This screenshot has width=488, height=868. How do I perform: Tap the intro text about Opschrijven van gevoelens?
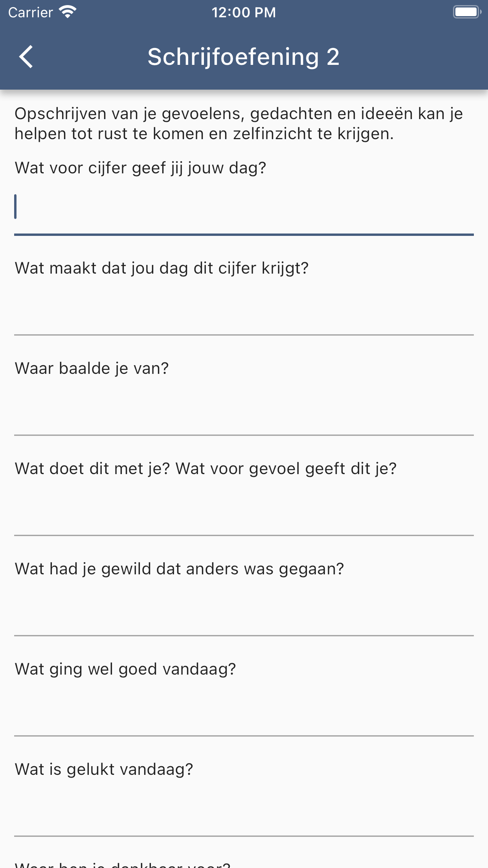239,123
